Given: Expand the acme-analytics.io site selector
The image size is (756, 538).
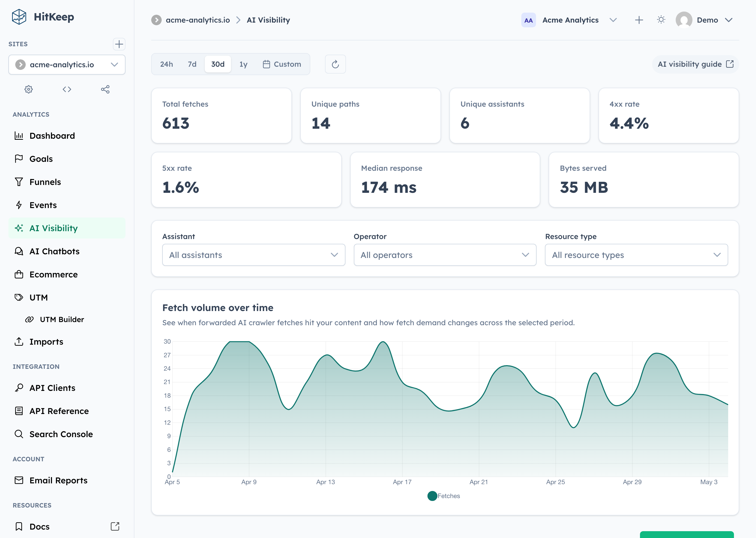Looking at the screenshot, I should click(67, 65).
